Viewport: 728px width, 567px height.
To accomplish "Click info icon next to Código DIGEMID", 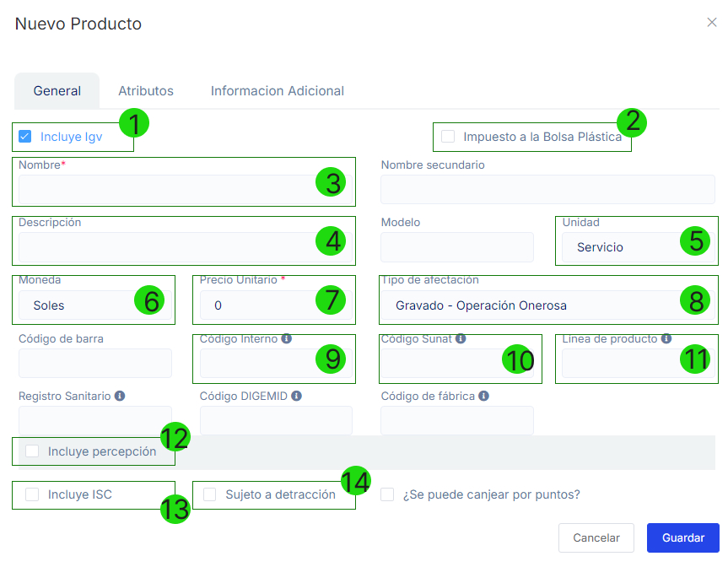I will (296, 396).
